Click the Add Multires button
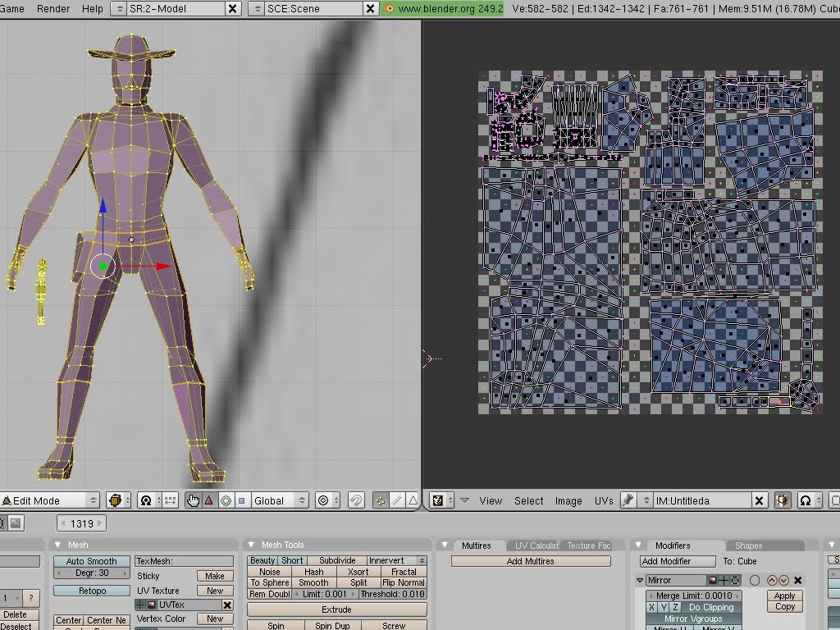The height and width of the screenshot is (630, 840). tap(531, 561)
